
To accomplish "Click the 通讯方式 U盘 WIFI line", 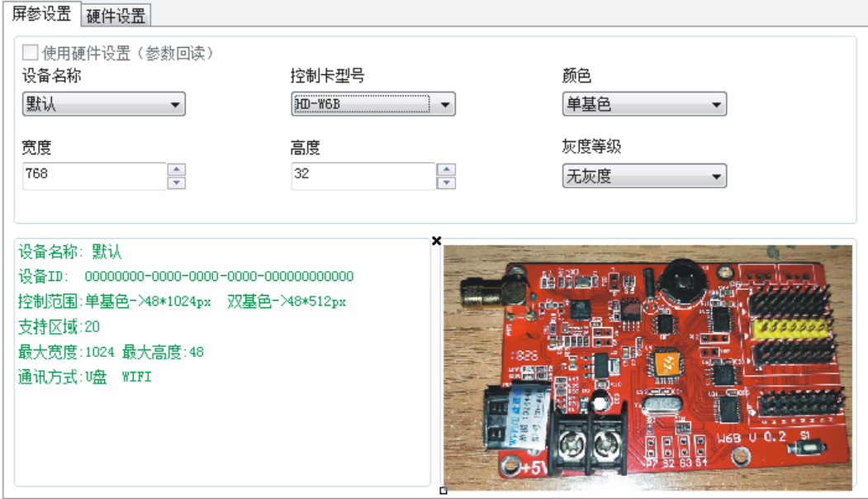I will tap(85, 378).
